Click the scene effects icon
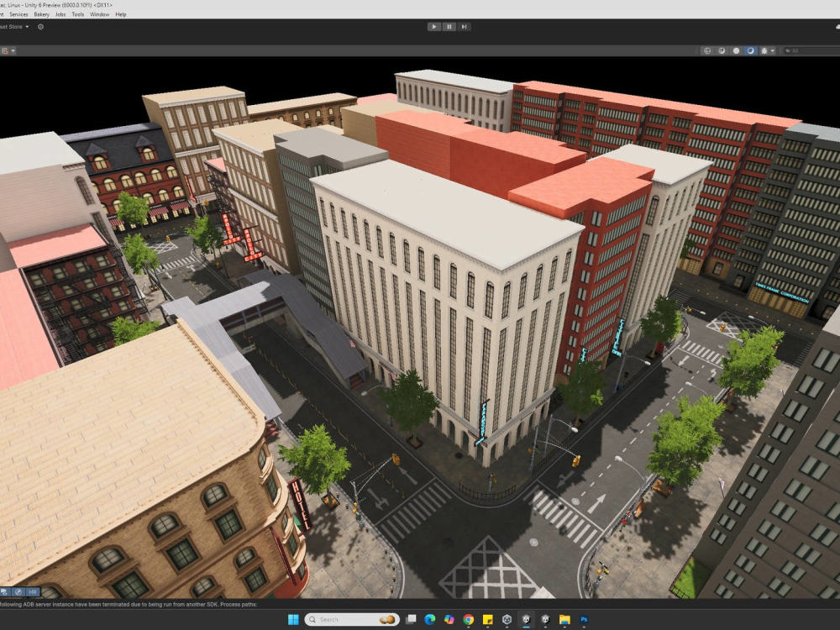The image size is (840, 630). pyautogui.click(x=764, y=51)
